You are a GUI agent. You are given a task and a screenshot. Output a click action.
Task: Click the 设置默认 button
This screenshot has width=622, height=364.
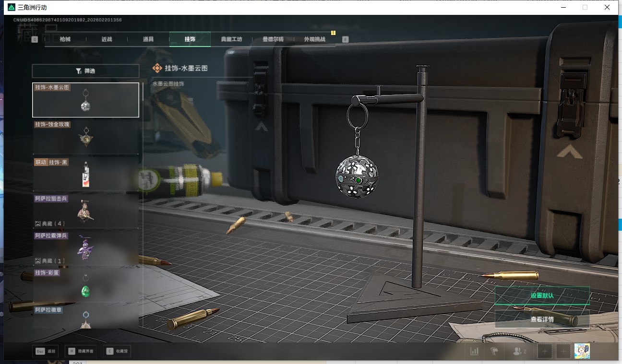pyautogui.click(x=542, y=295)
